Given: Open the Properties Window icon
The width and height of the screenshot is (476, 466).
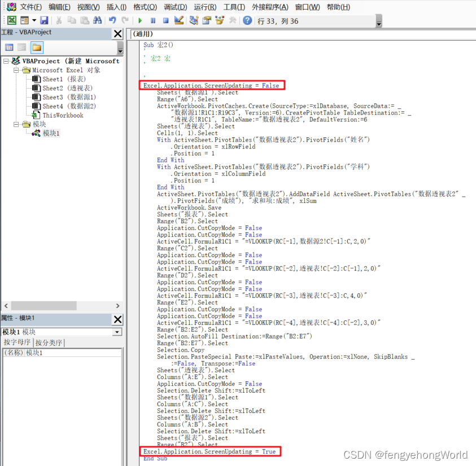Looking at the screenshot, I should click(x=207, y=20).
